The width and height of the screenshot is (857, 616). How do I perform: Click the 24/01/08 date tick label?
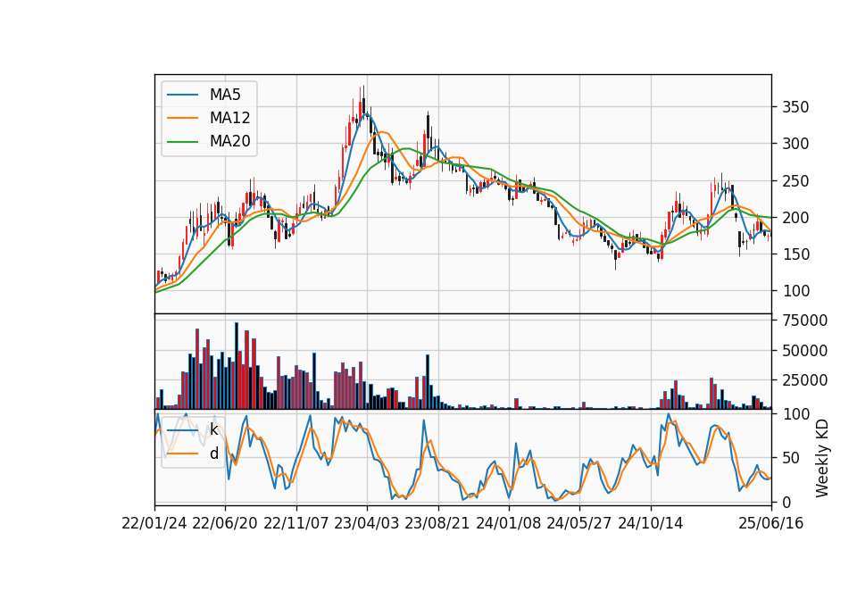tap(508, 523)
